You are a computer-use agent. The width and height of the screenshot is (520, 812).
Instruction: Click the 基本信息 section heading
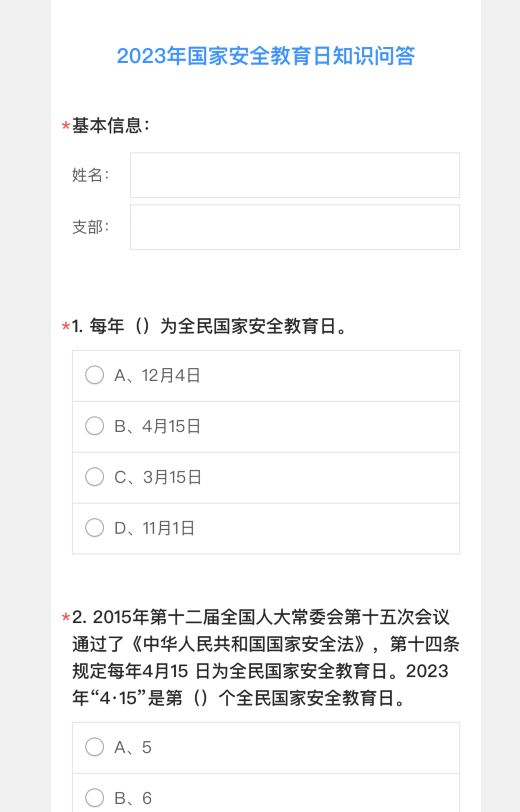[x=110, y=125]
